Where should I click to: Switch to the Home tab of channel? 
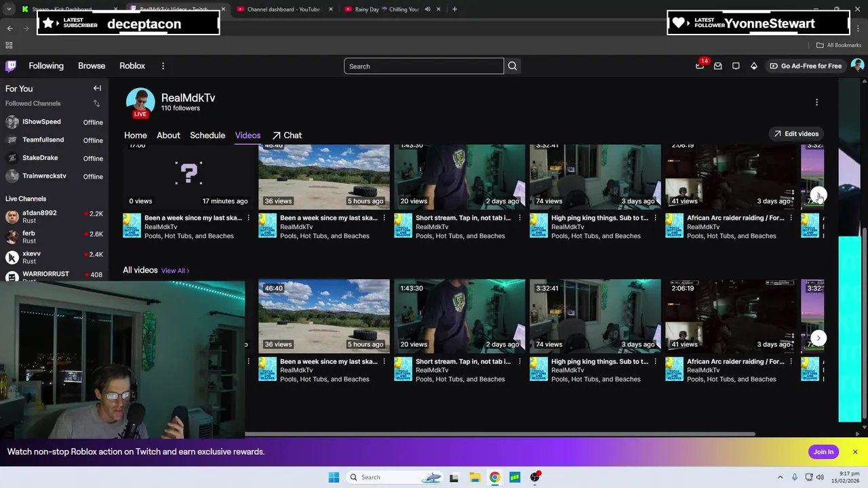click(136, 135)
